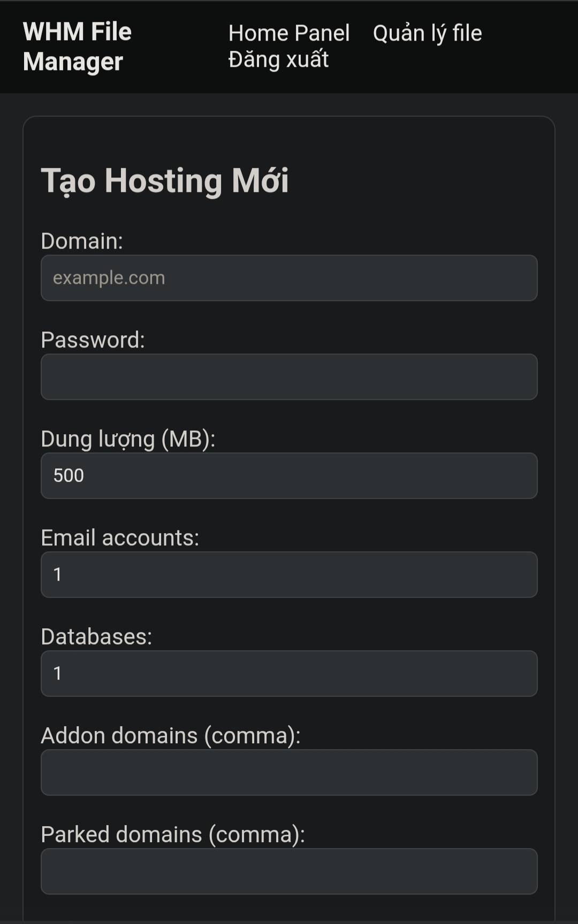Select the Dung lượng (MB) field showing 500
The image size is (578, 924).
(289, 476)
